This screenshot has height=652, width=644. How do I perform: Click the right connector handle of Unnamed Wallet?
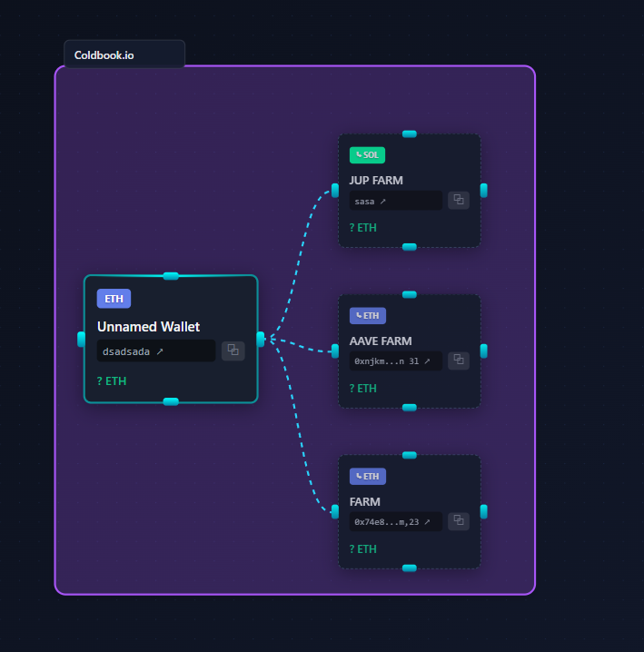[261, 340]
